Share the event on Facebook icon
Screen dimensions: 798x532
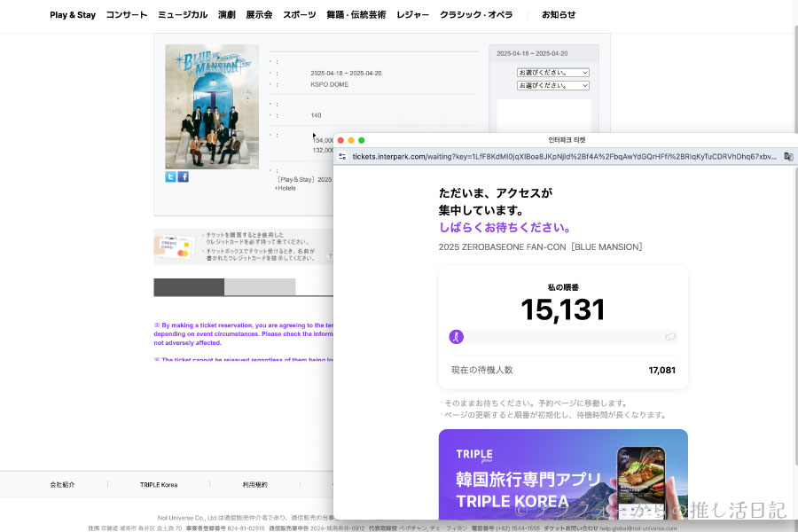[x=184, y=176]
